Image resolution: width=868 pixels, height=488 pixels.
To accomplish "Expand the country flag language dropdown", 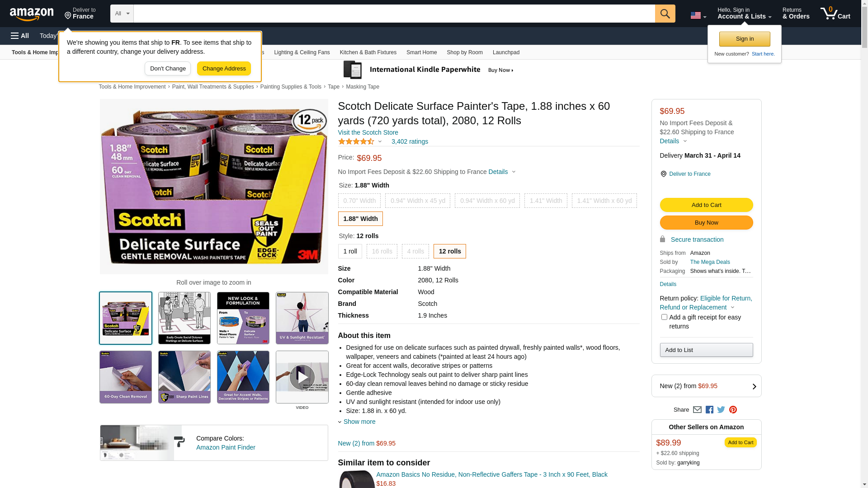I will coord(698,16).
